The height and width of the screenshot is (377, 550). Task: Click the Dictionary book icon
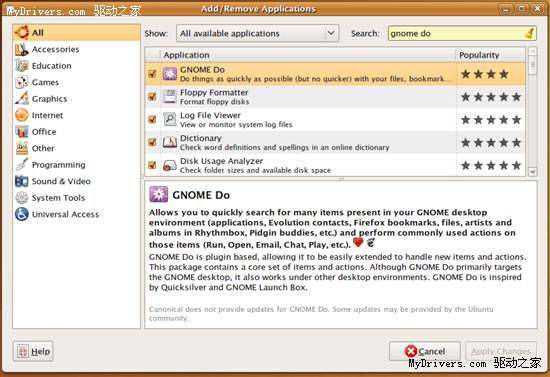point(170,142)
